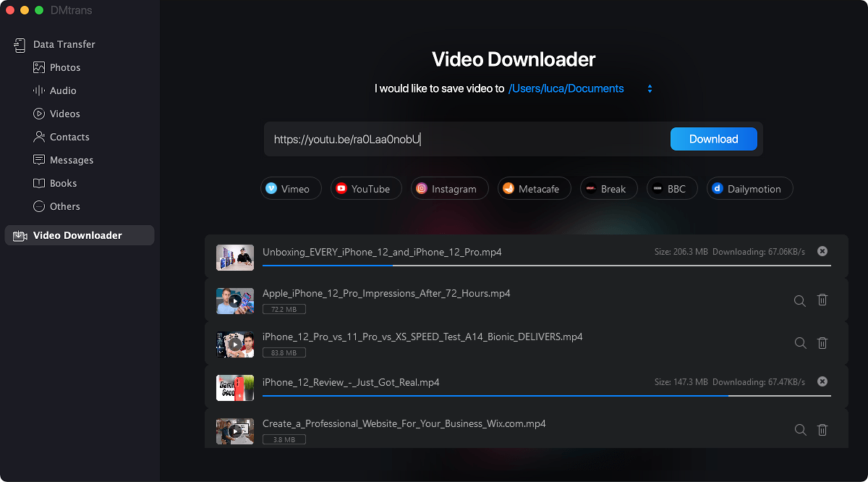Click the Unboxing_EVERY_iPhone_12 progress bar
Viewport: 868px width, 482px height.
(547, 266)
